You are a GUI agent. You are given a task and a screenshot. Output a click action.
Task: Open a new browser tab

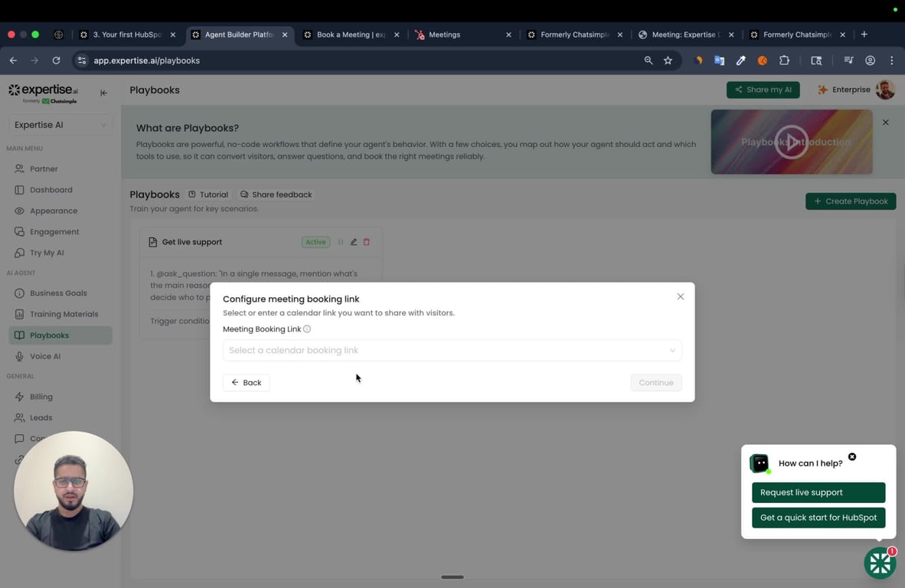coord(864,34)
